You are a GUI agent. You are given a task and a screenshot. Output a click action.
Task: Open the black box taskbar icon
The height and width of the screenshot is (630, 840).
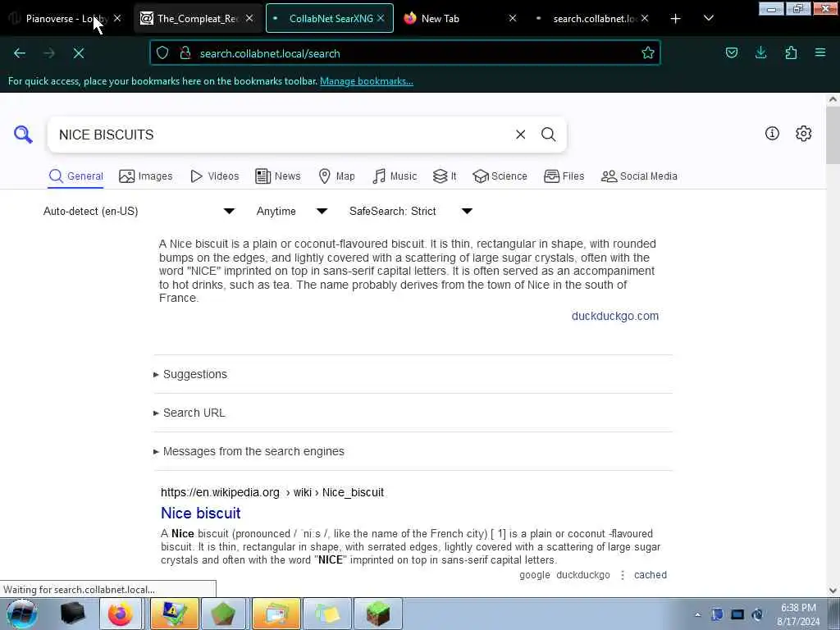(72, 614)
